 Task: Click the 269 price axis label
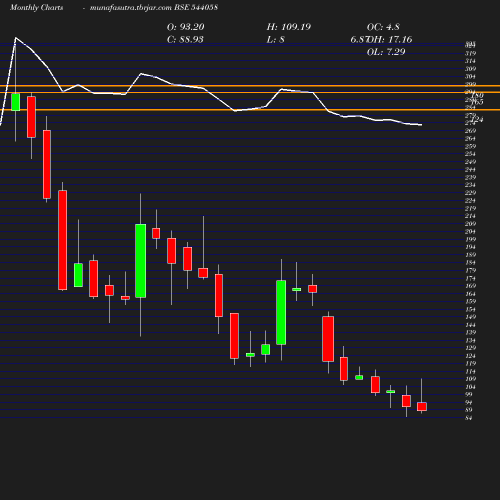(x=470, y=131)
